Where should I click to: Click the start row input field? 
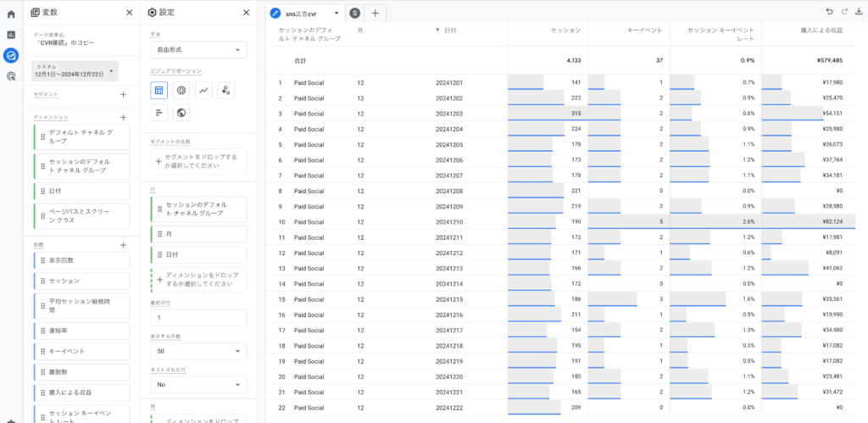[198, 317]
